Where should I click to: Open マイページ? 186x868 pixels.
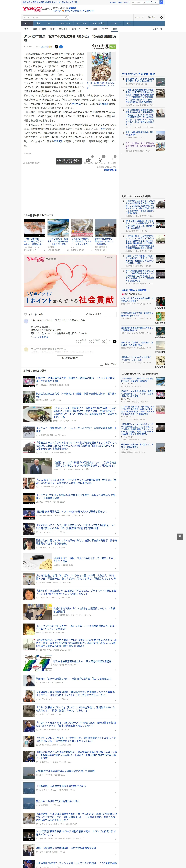(139, 18)
